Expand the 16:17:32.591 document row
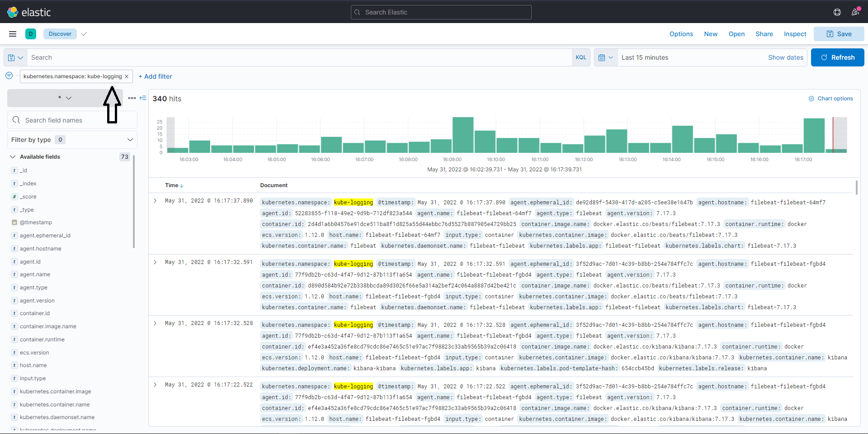 tap(155, 262)
